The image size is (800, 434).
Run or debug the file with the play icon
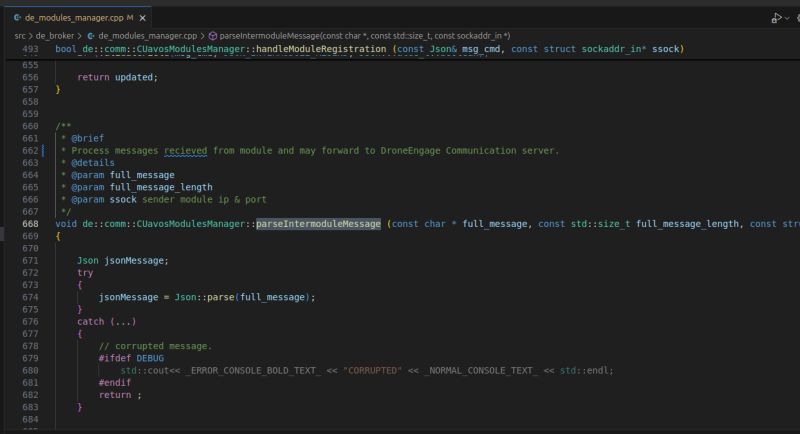776,18
